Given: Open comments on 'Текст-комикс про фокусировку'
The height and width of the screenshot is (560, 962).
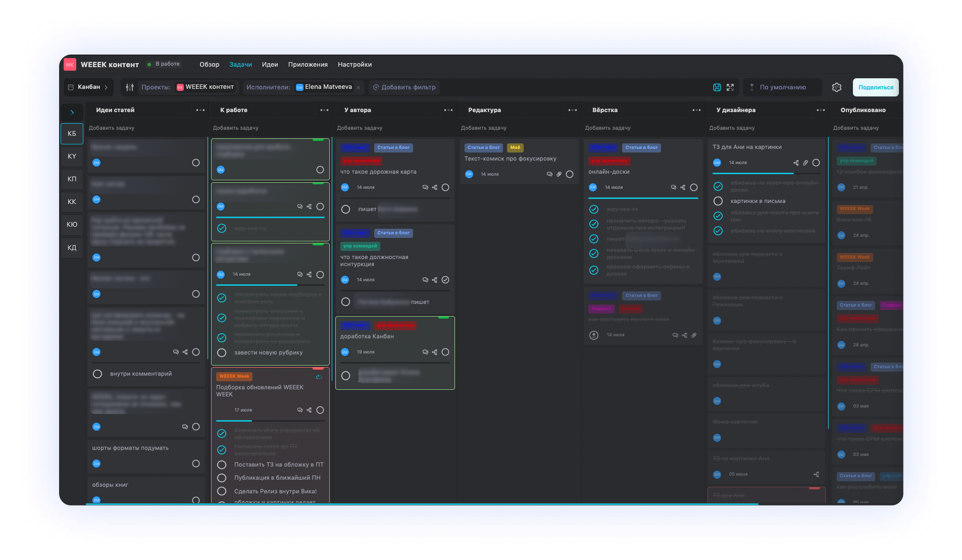Looking at the screenshot, I should [549, 174].
